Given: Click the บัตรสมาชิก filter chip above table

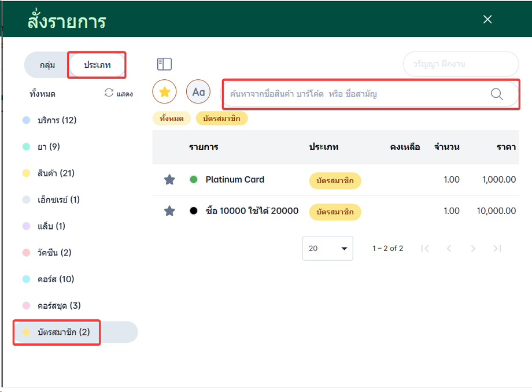Looking at the screenshot, I should (222, 119).
